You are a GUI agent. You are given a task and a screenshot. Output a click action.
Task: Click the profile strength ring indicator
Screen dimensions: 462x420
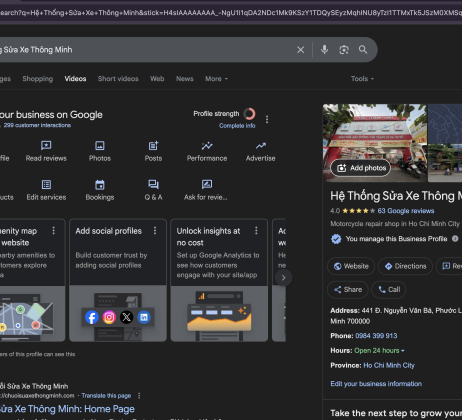point(249,114)
